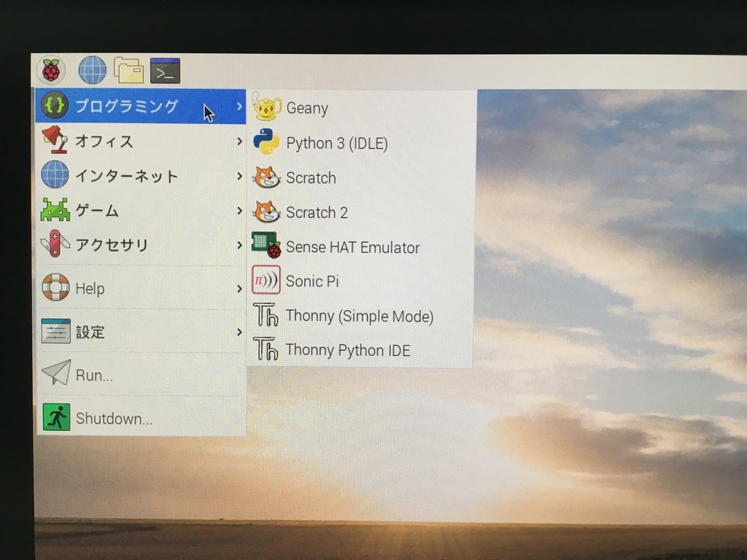Viewport: 747px width, 560px height.
Task: Click the オフィス desk lamp icon
Action: click(54, 139)
